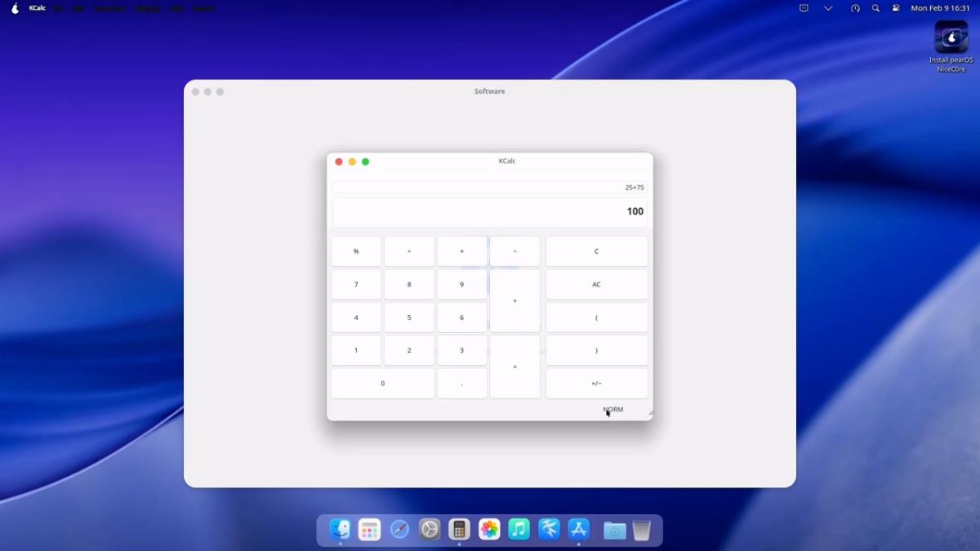980x551 pixels.
Task: Open the Photos app from the dock
Action: (x=489, y=530)
